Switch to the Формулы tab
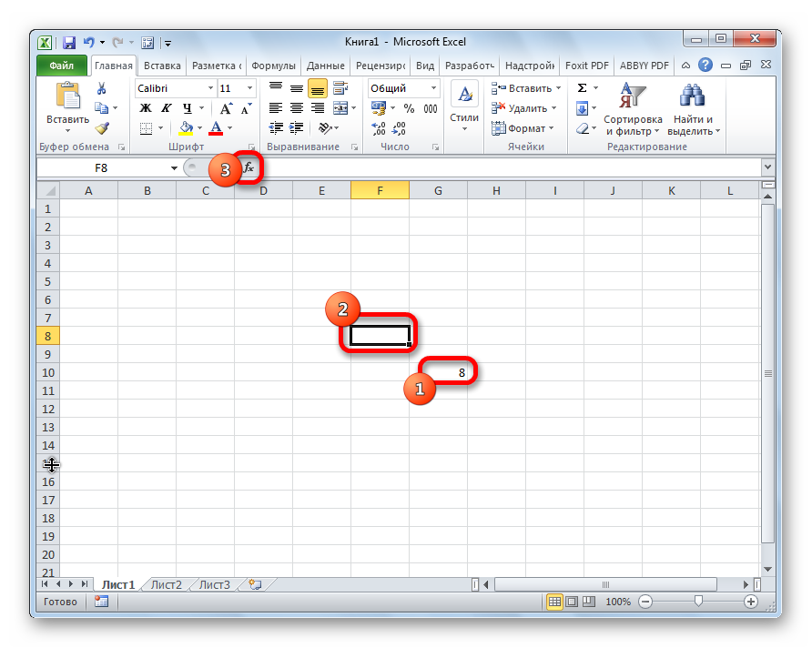812x648 pixels. point(273,66)
